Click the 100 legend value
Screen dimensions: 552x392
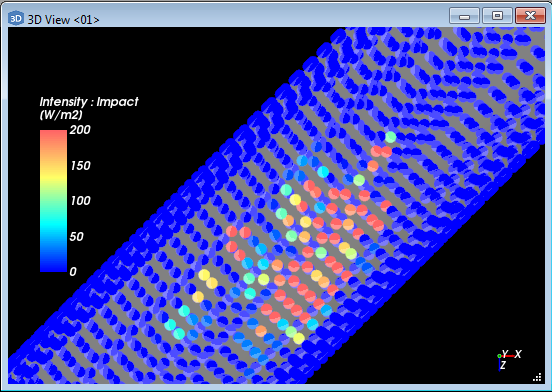tap(80, 201)
